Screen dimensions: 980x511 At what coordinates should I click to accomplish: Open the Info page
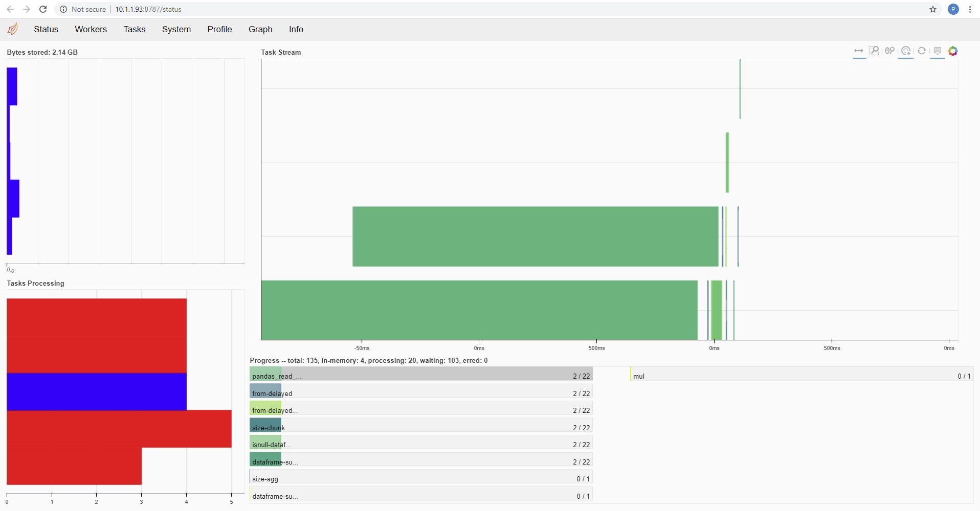pyautogui.click(x=296, y=29)
